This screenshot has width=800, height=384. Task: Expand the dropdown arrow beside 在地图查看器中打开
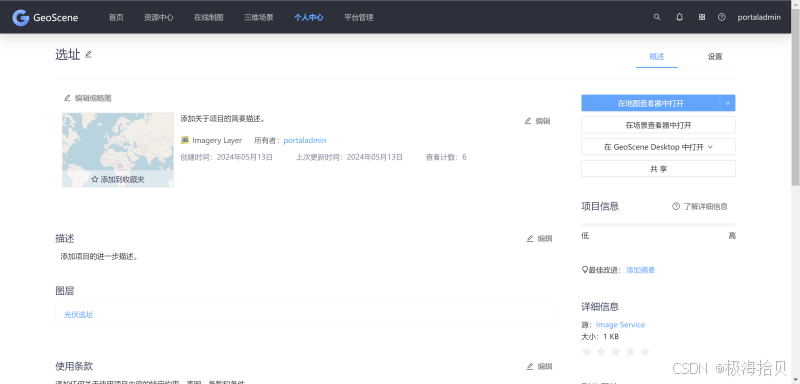click(x=728, y=103)
